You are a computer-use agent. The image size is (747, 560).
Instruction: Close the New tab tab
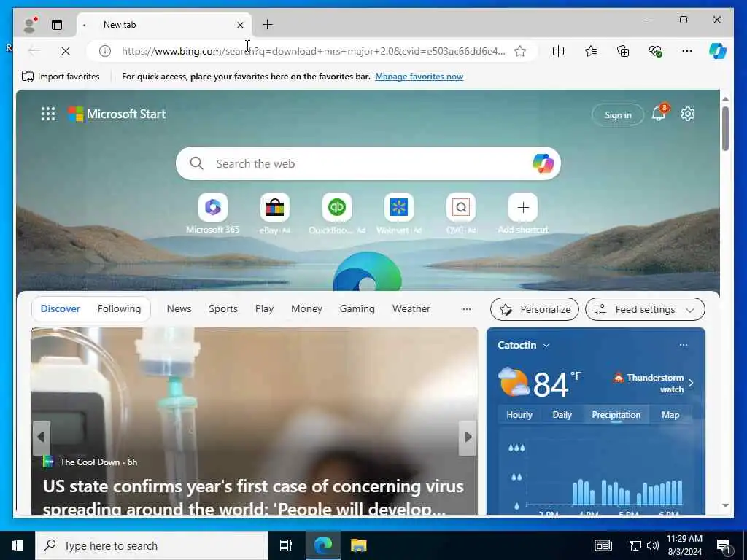point(241,25)
